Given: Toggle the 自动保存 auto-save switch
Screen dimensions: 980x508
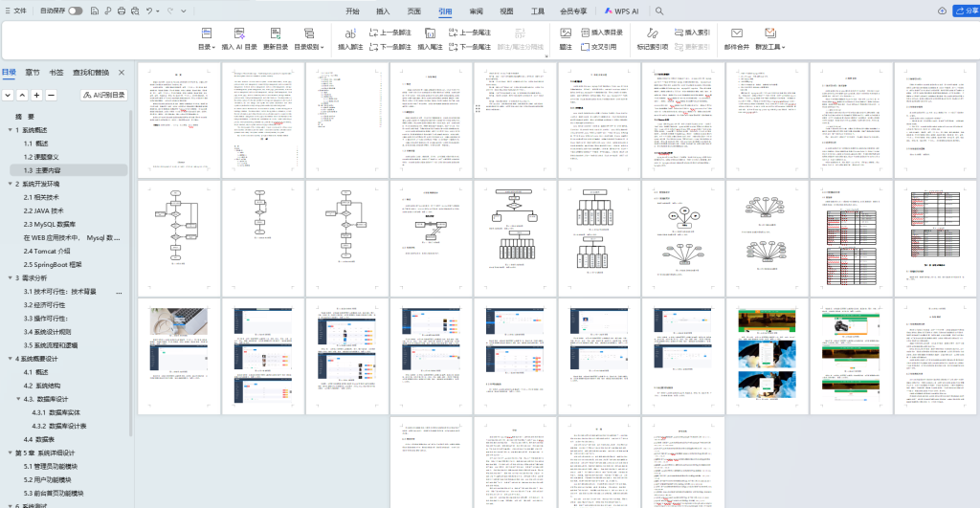Looking at the screenshot, I should [75, 11].
